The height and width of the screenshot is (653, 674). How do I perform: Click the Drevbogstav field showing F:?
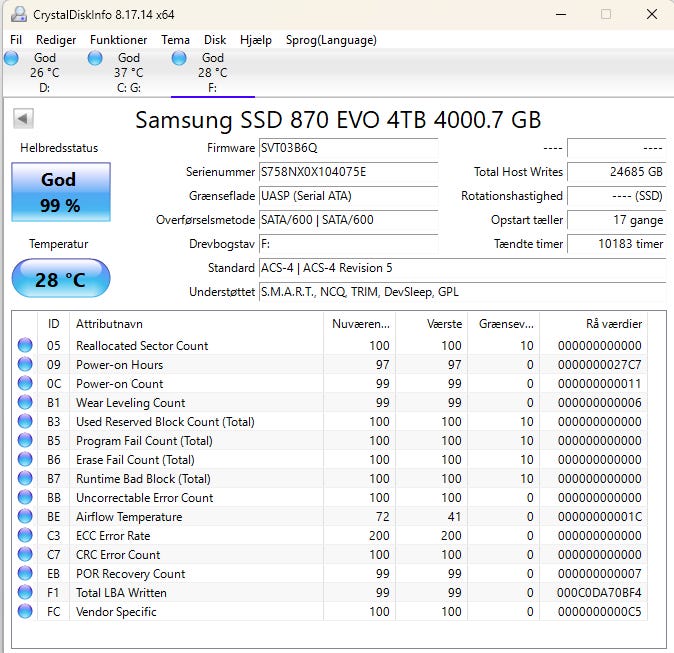coord(349,244)
